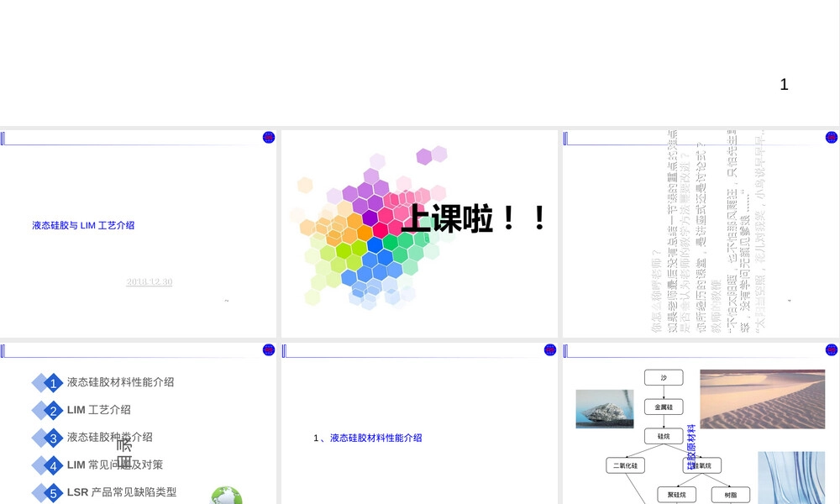Click the rotated question '你怎么称呼老师？'
Image resolution: width=840 pixels, height=504 pixels.
tap(656, 291)
